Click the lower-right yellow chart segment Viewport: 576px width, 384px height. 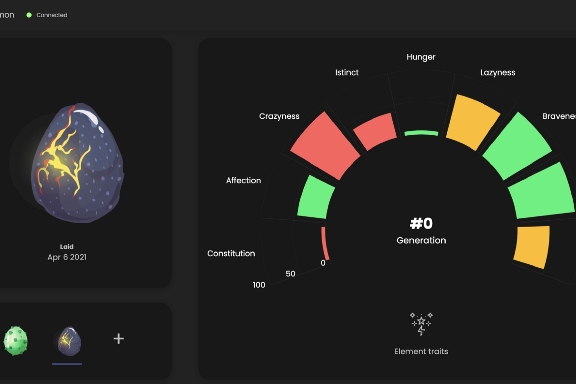[x=532, y=247]
